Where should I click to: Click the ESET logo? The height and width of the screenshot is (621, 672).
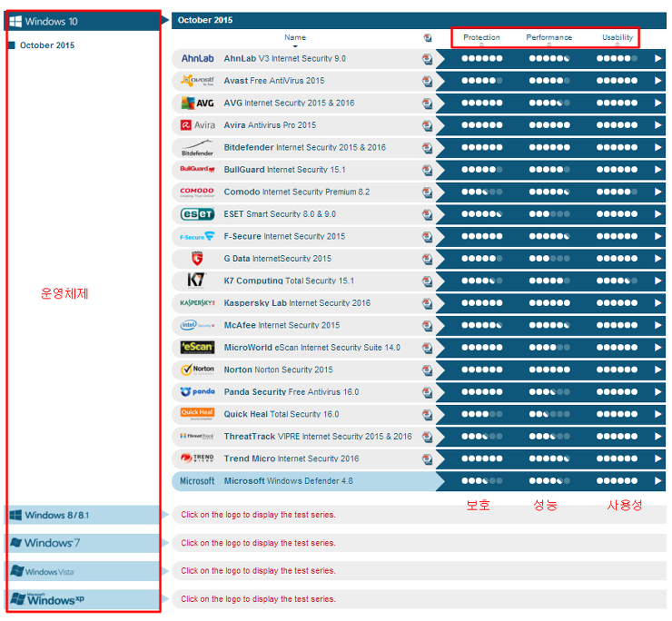click(197, 214)
